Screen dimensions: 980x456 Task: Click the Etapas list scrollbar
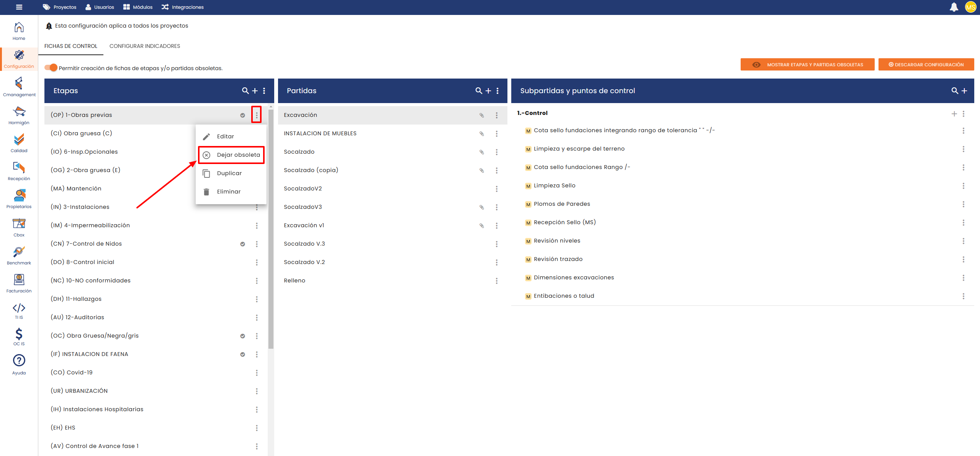(x=271, y=230)
